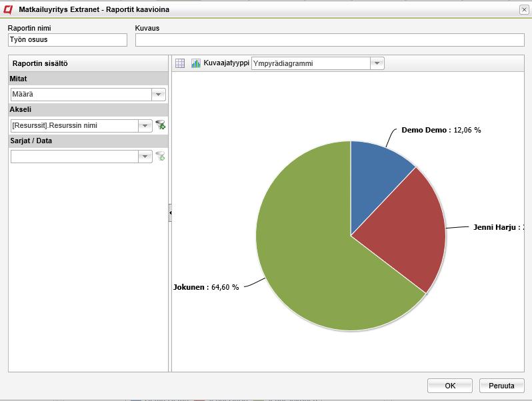
Task: Click the Kuvaajatyyppi label text
Action: coord(226,63)
